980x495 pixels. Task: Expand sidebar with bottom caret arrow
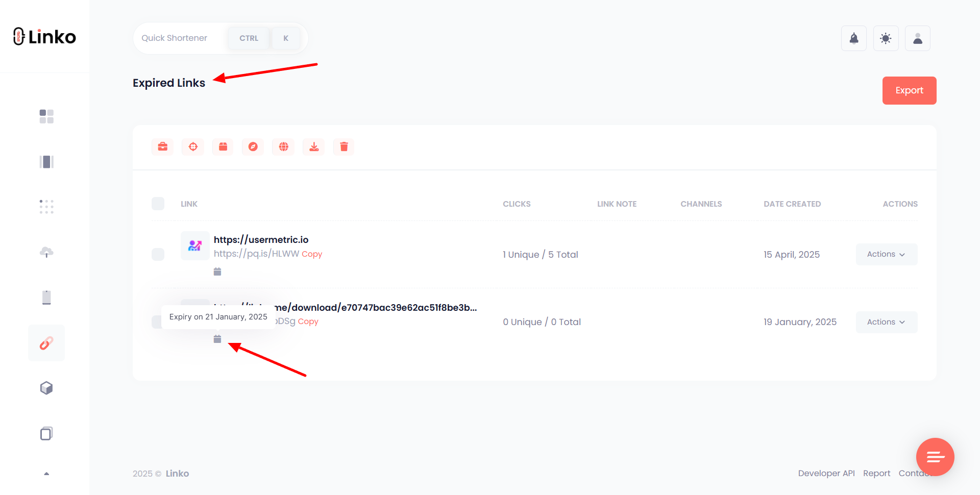click(x=46, y=474)
